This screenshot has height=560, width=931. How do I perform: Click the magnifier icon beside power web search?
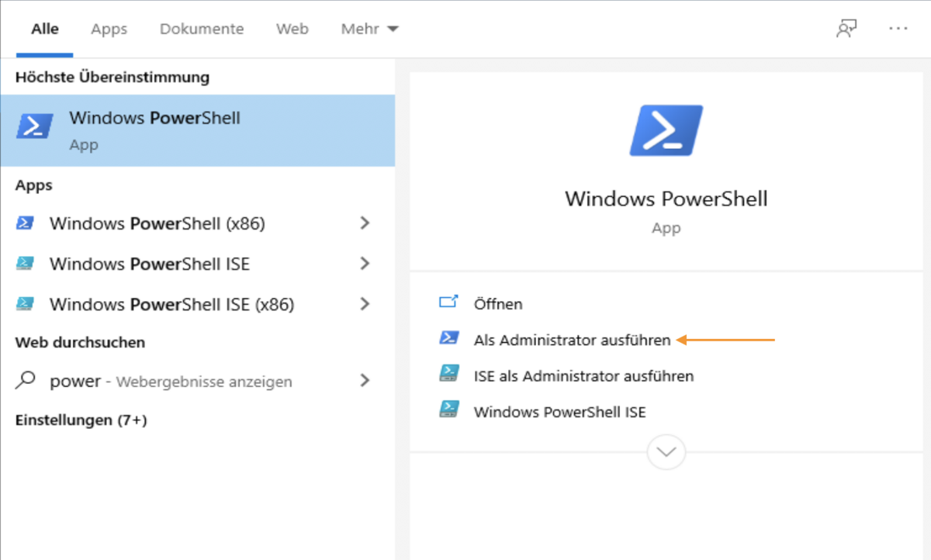click(x=26, y=381)
